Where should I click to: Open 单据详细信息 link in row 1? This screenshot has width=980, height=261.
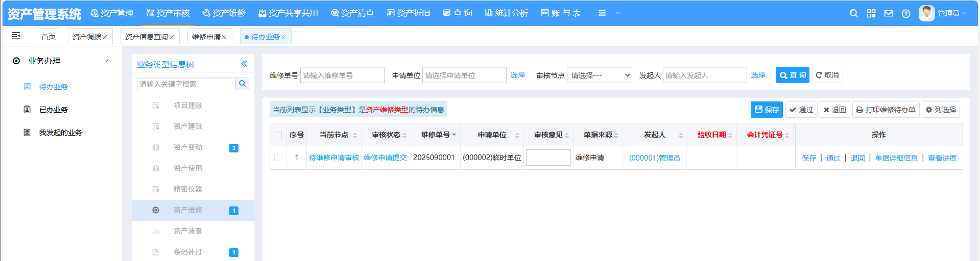point(896,158)
